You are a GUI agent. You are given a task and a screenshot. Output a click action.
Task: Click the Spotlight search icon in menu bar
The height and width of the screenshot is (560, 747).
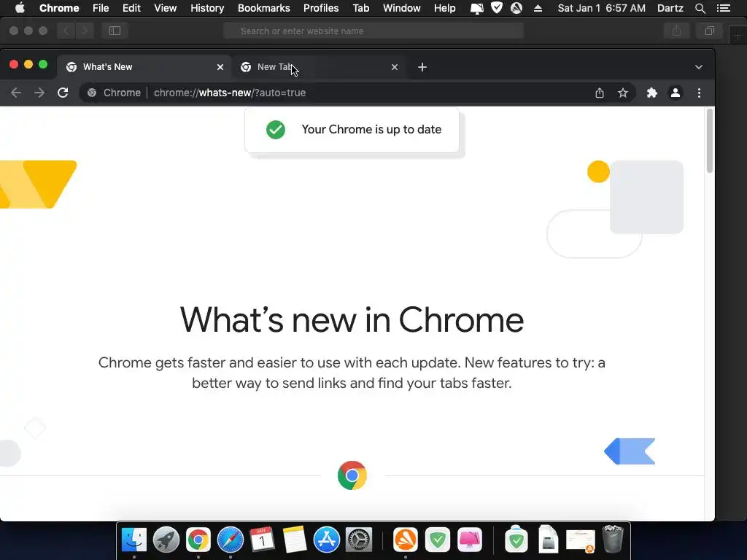(700, 8)
